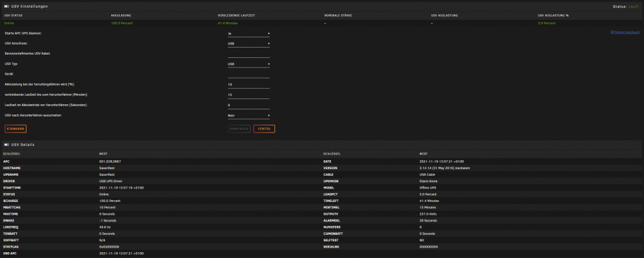This screenshot has height=258, width=644.
Task: Click the Gerät input field
Action: [249, 74]
